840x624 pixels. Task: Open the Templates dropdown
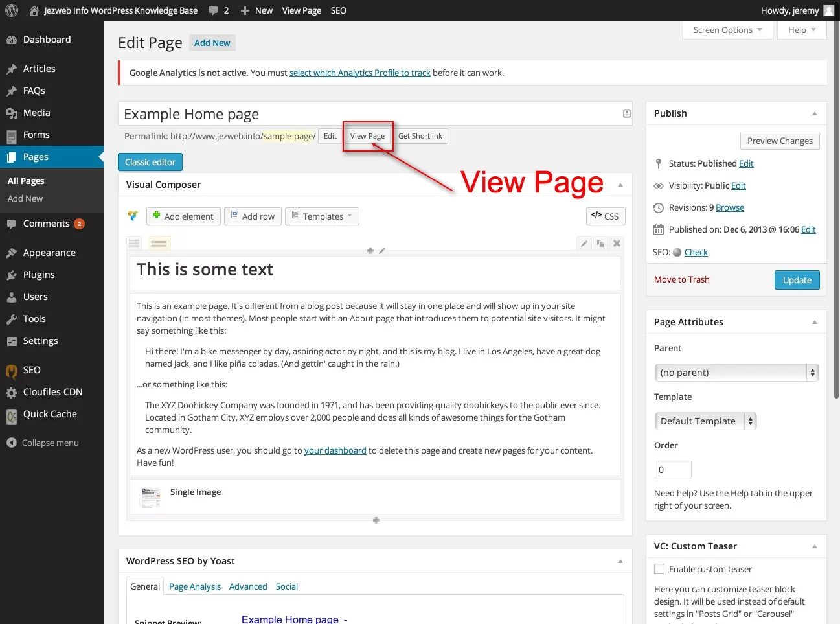pyautogui.click(x=322, y=216)
